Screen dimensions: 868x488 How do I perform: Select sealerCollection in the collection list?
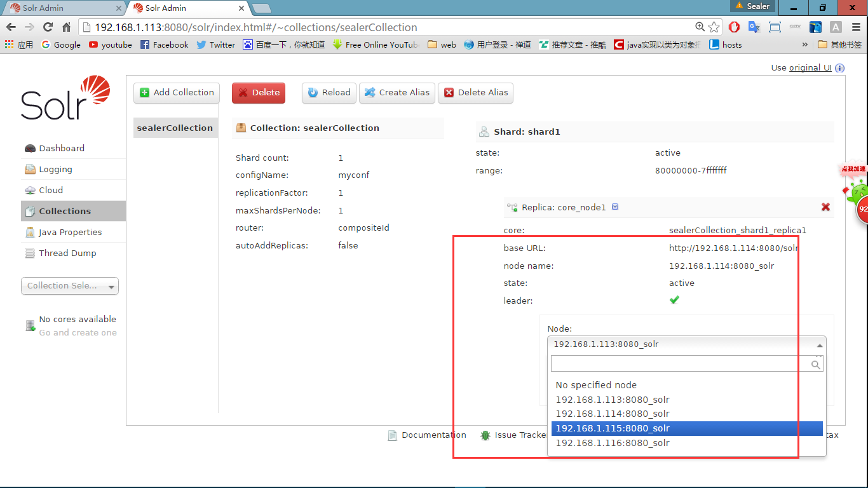point(175,128)
